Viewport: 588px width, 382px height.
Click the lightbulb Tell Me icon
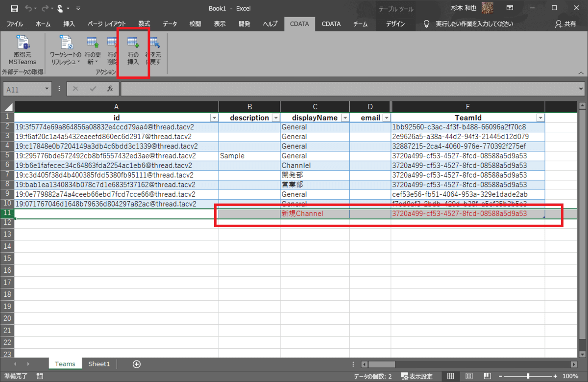[x=426, y=24]
